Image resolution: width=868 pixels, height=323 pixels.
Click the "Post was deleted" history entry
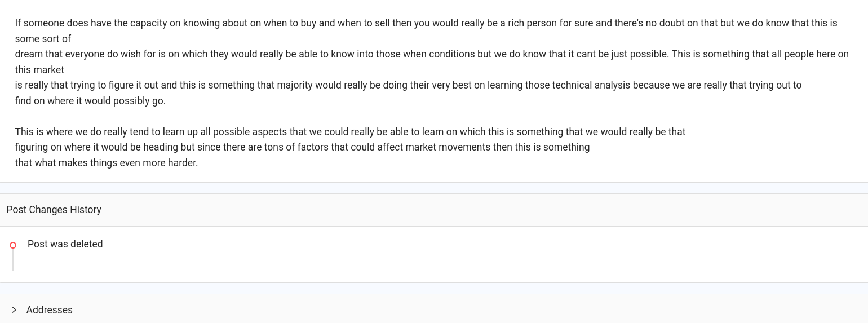click(65, 244)
